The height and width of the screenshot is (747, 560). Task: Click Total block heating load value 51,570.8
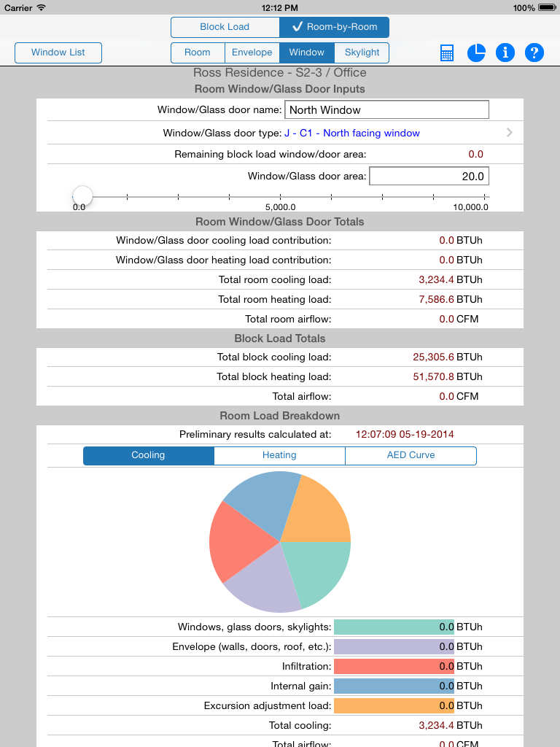(x=433, y=376)
